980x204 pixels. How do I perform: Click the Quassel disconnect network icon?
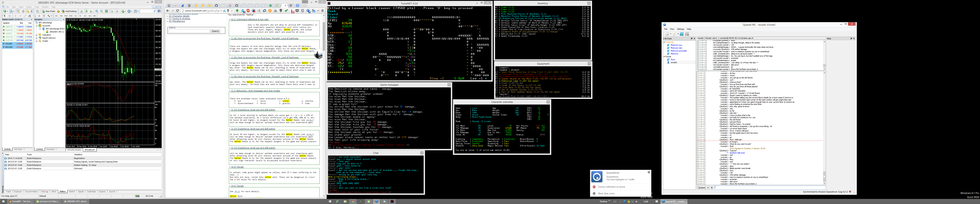coord(674,34)
